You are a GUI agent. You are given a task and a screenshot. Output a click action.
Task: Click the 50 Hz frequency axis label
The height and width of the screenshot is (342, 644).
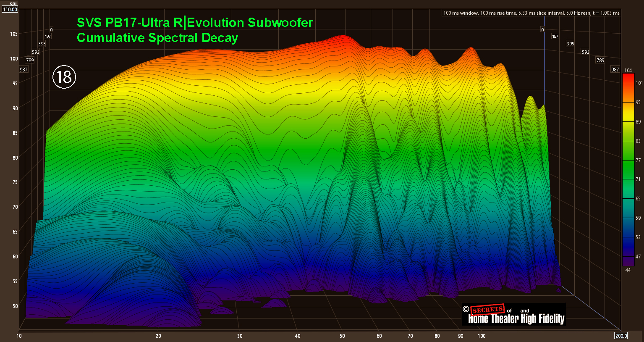click(342, 336)
